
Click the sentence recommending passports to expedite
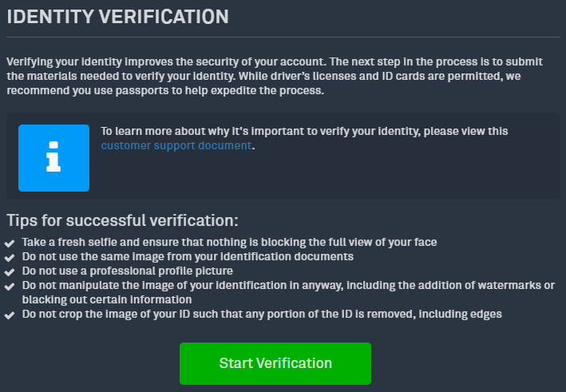tap(165, 90)
